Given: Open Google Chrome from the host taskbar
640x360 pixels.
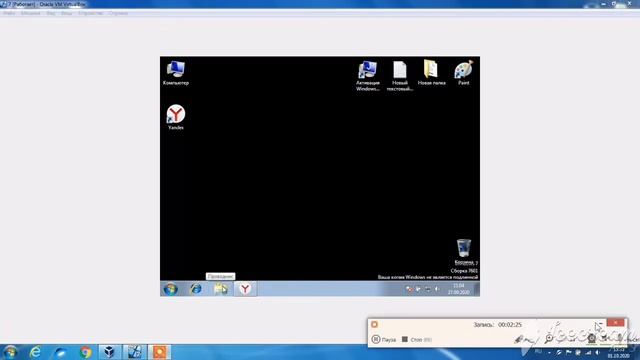Looking at the screenshot, I should (x=85, y=352).
